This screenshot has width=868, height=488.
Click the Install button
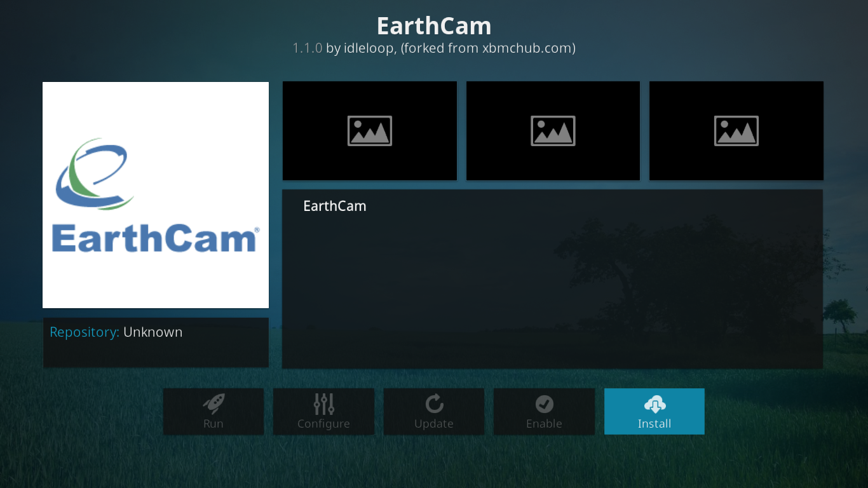click(x=654, y=411)
